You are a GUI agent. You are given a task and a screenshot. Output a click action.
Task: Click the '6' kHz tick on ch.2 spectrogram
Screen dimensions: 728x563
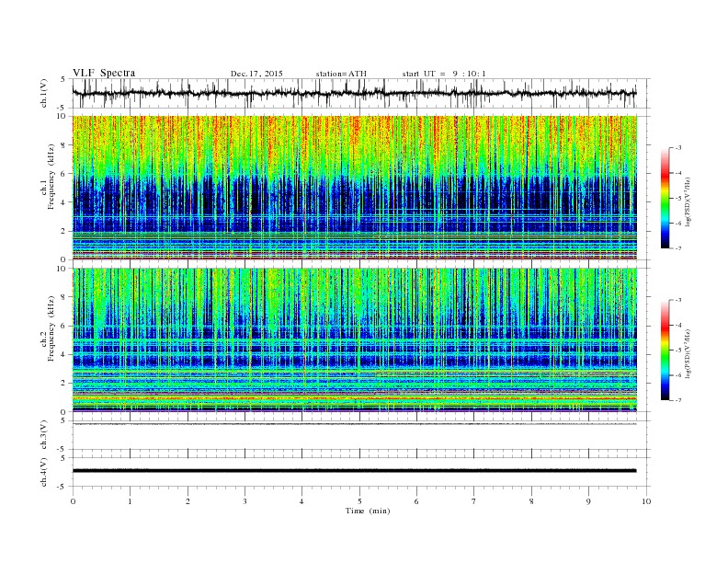(64, 326)
